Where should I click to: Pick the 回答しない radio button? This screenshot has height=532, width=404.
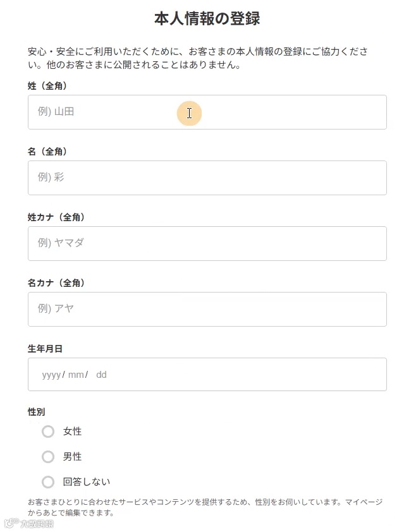point(48,482)
